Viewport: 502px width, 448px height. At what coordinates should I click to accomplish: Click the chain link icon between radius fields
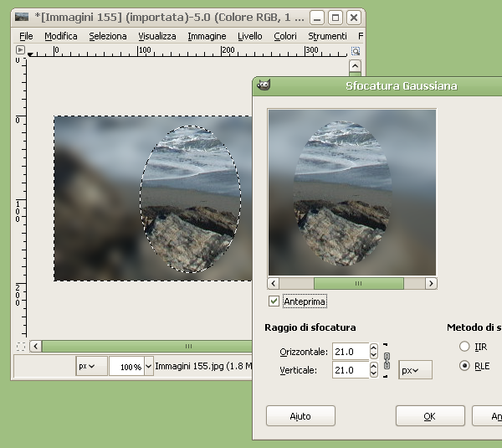pos(387,361)
